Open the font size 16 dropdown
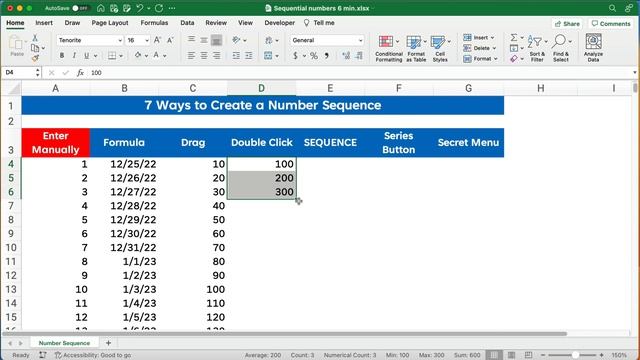Image resolution: width=640 pixels, height=360 pixels. click(x=147, y=40)
